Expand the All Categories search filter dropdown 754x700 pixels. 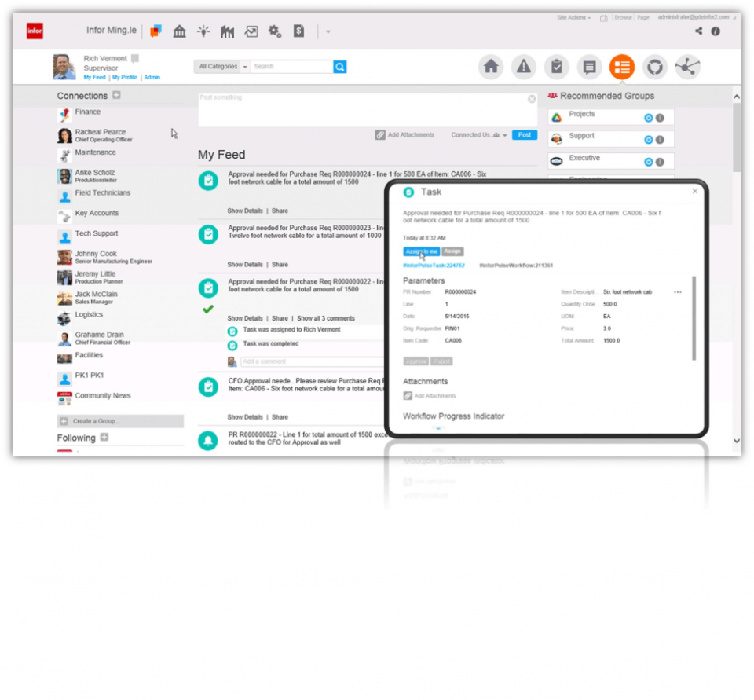coord(245,67)
